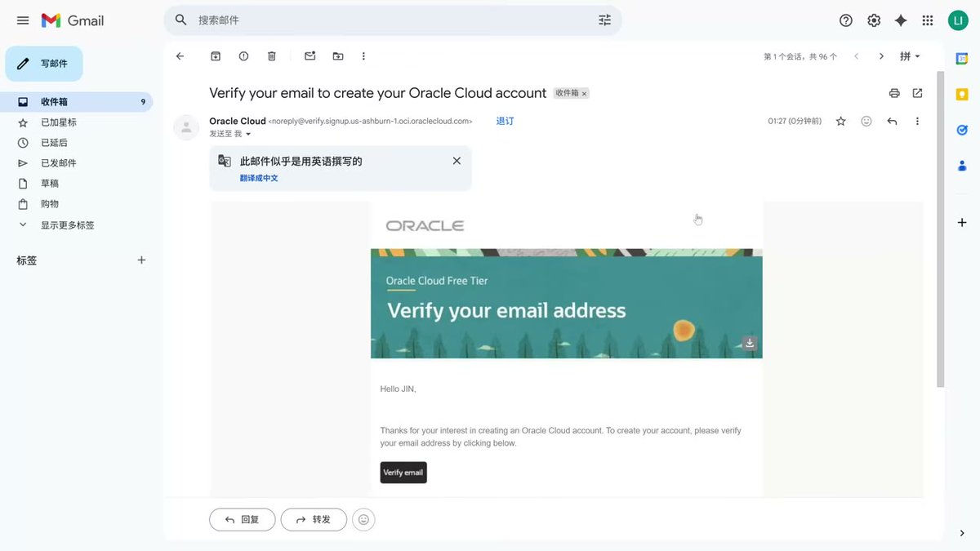
Task: Click the search mail input field
Action: tap(392, 20)
